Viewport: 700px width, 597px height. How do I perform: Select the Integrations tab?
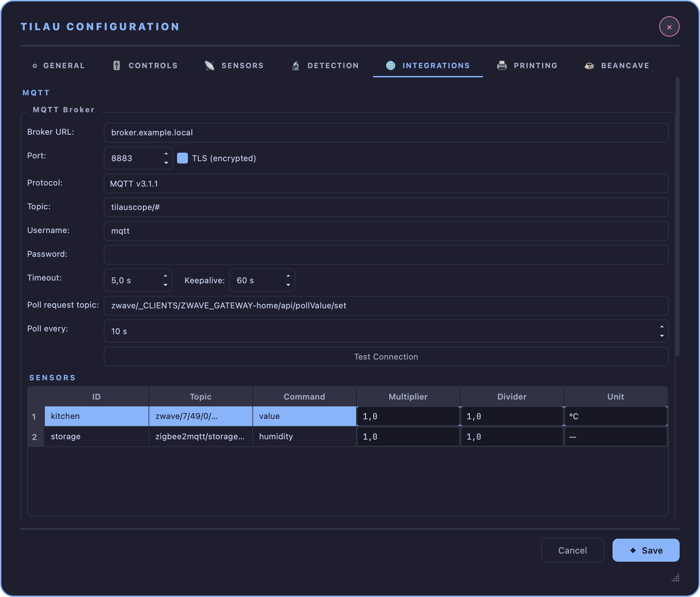point(428,65)
